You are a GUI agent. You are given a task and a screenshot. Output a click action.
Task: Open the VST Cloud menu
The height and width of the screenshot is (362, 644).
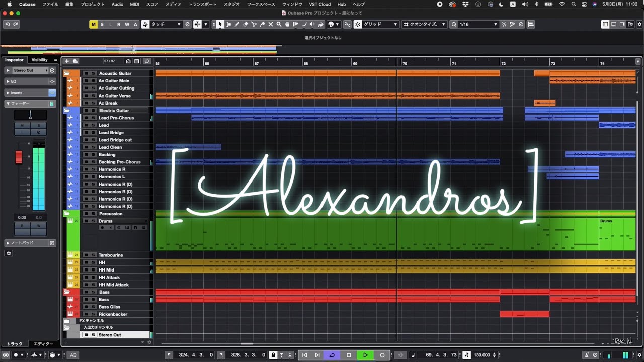tap(319, 4)
